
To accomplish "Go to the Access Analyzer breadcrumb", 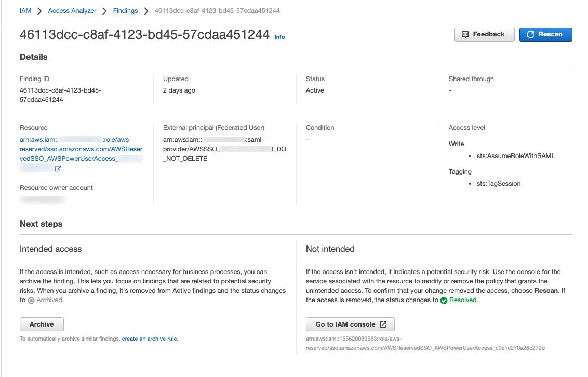I will [x=72, y=11].
